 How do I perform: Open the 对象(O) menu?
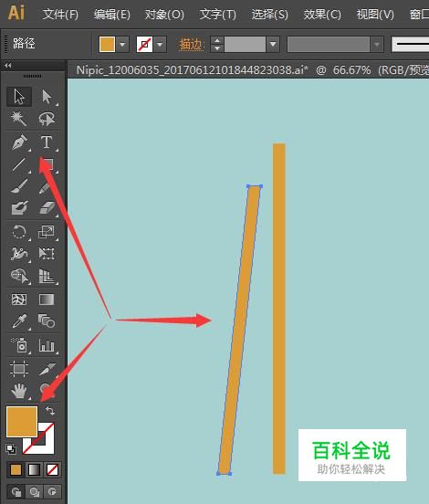[164, 15]
